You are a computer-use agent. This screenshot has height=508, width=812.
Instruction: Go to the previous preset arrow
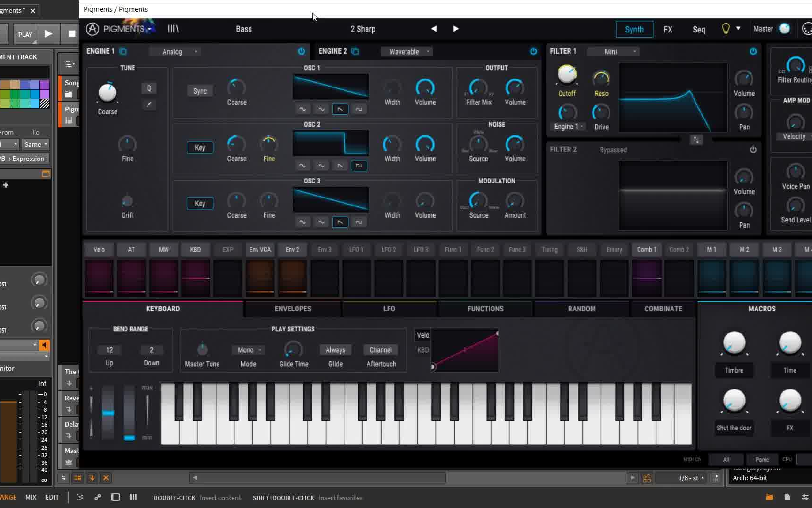pyautogui.click(x=434, y=29)
